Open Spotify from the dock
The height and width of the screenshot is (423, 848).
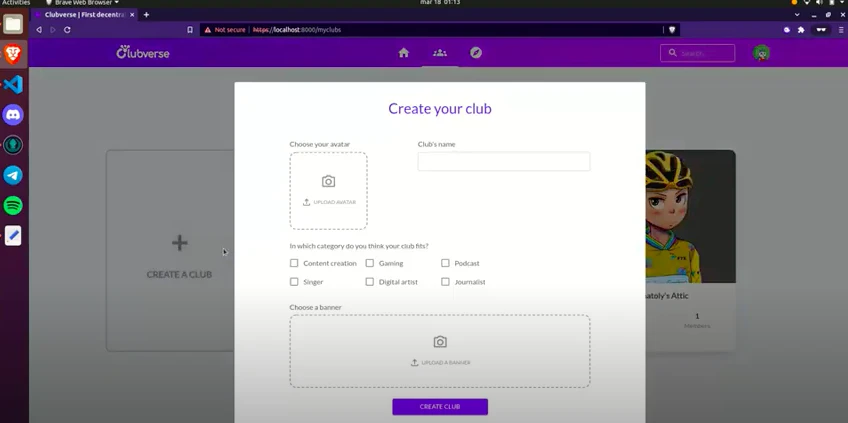[x=12, y=206]
